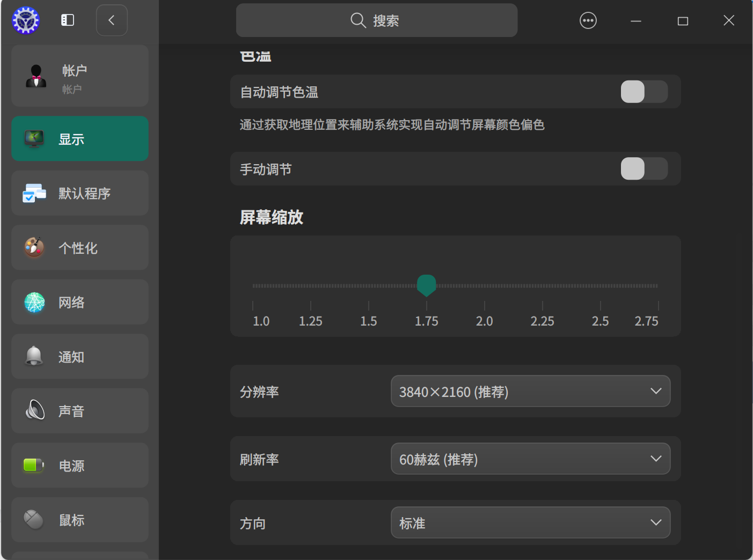Enable 自动调节色温 automatic color temperature

coord(644,92)
